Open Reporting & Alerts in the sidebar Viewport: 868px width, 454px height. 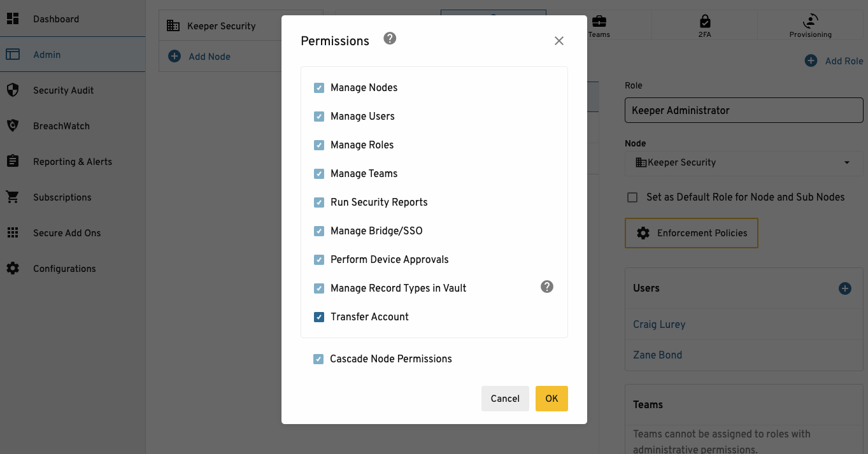click(x=73, y=162)
